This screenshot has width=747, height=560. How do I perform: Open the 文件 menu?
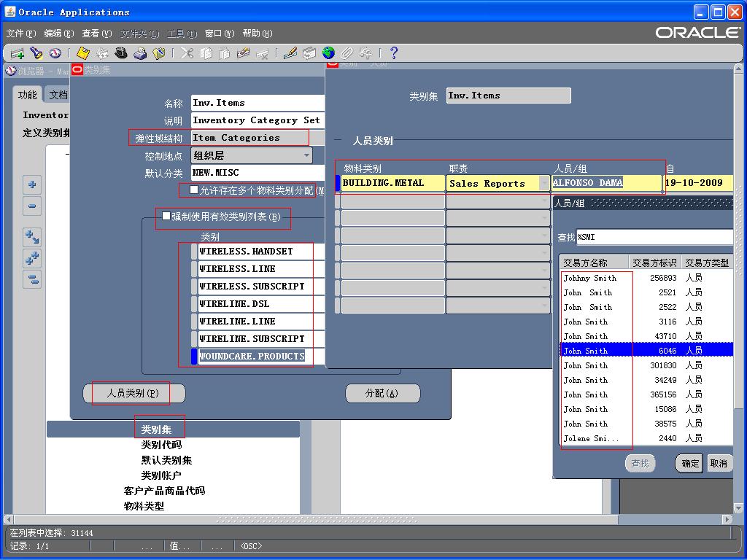pyautogui.click(x=21, y=34)
